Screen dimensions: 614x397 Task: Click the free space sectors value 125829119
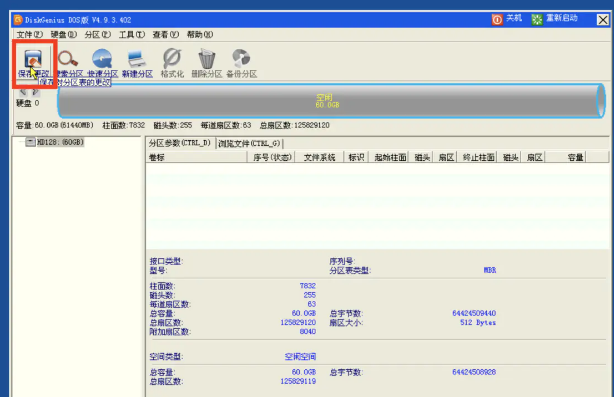(298, 381)
